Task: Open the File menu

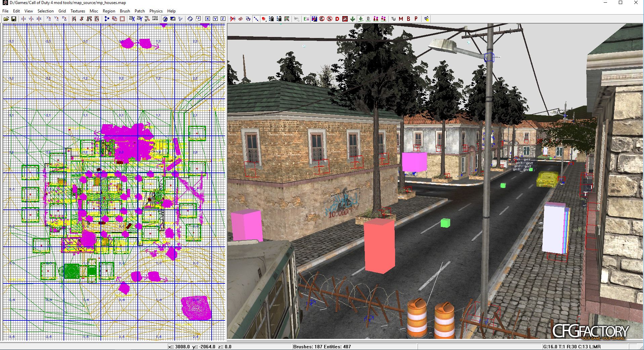Action: pyautogui.click(x=5, y=11)
